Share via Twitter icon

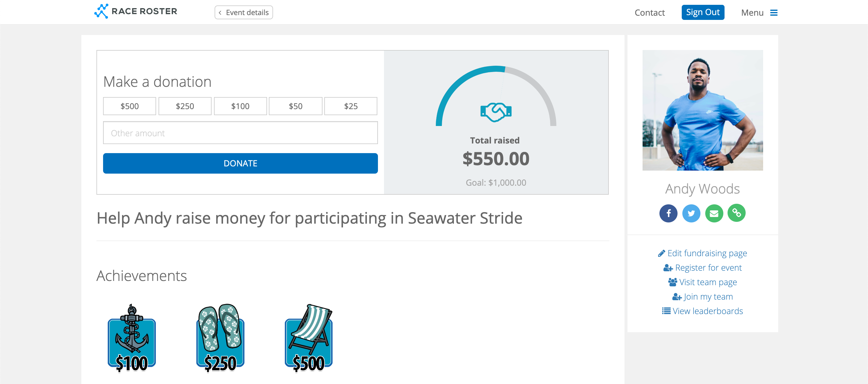point(691,213)
